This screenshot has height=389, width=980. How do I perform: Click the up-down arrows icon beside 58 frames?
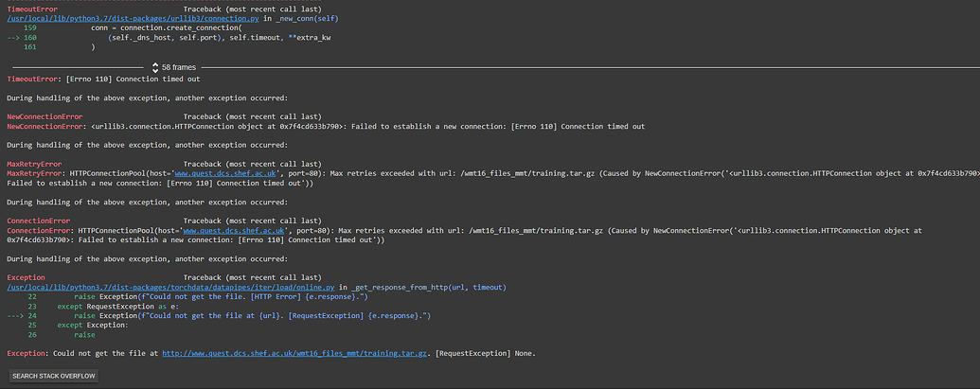coord(154,67)
